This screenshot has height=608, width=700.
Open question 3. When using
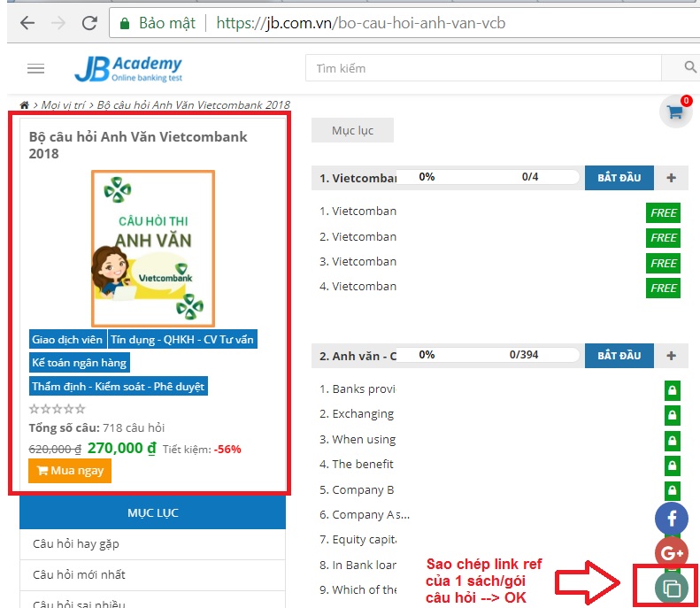pyautogui.click(x=358, y=440)
